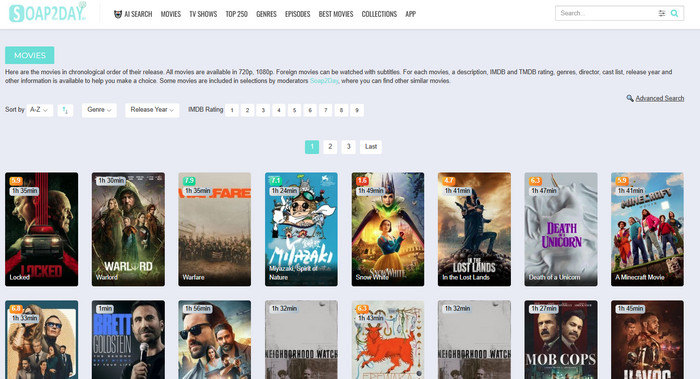700x379 pixels.
Task: Expand the Sort by A-Z dropdown
Action: pyautogui.click(x=39, y=110)
